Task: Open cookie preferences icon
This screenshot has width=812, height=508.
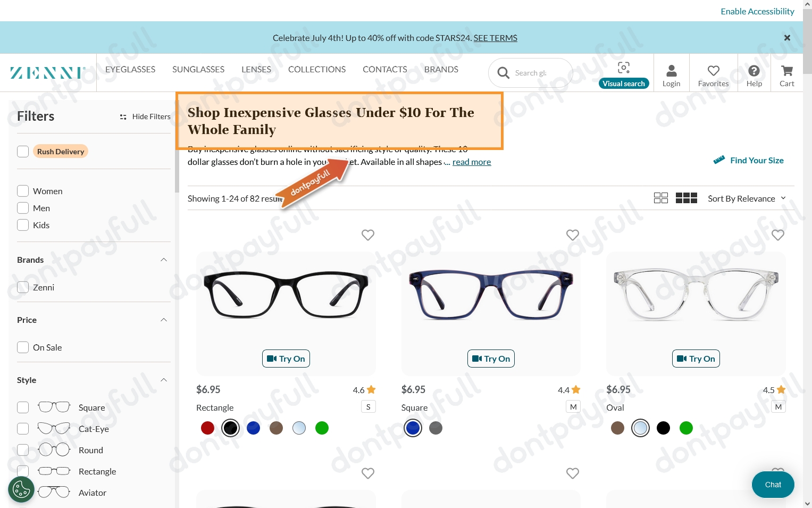Action: [x=21, y=489]
